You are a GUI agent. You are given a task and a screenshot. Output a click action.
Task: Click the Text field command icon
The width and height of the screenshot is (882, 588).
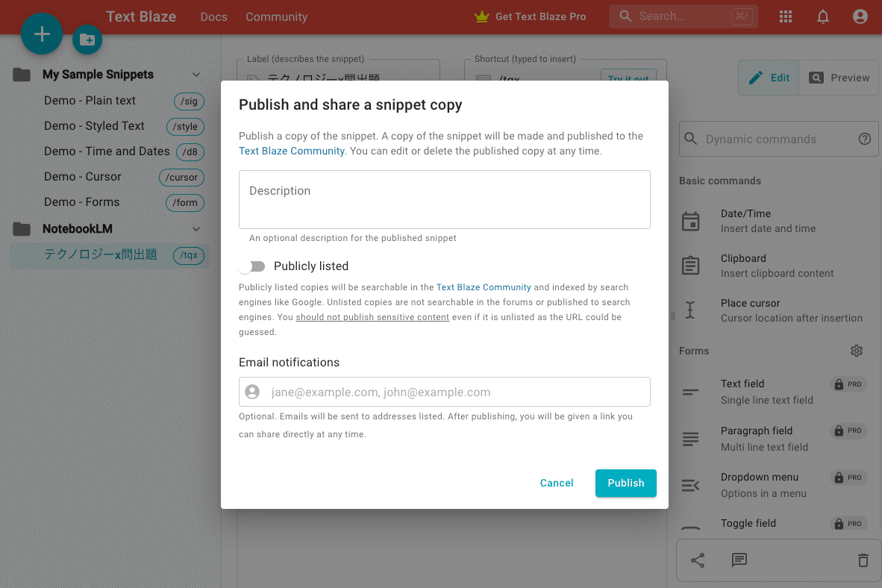(x=691, y=392)
